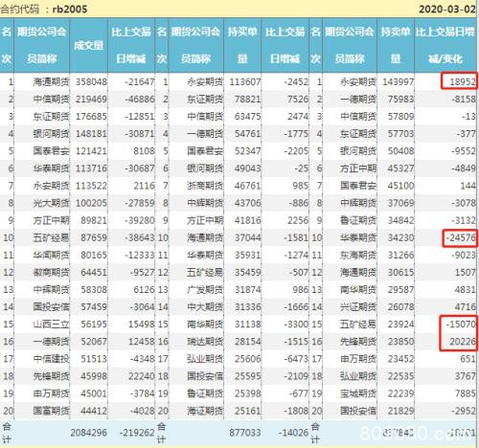
Task: Select the 中大期货 company cell
Action: click(205, 306)
